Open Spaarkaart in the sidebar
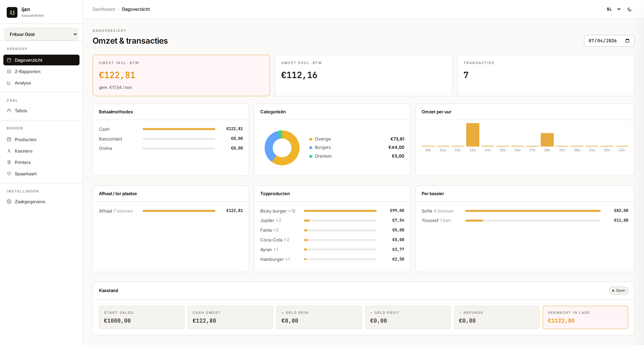The image size is (644, 345). [x=41, y=174]
